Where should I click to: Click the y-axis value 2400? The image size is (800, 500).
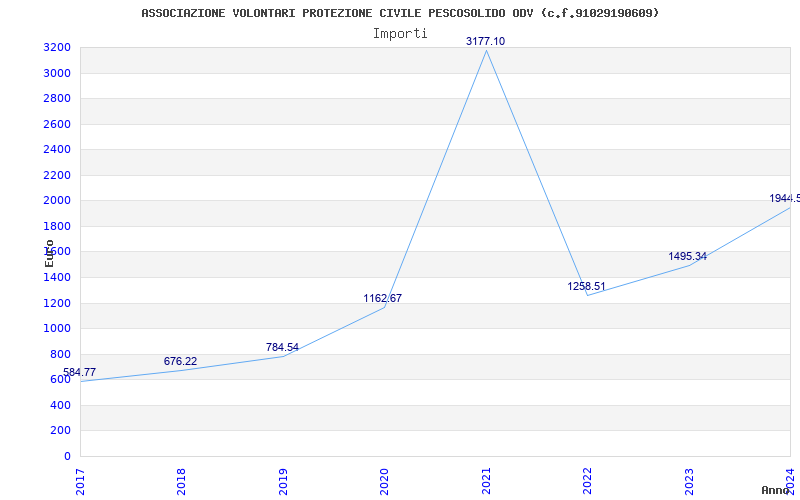pos(57,150)
